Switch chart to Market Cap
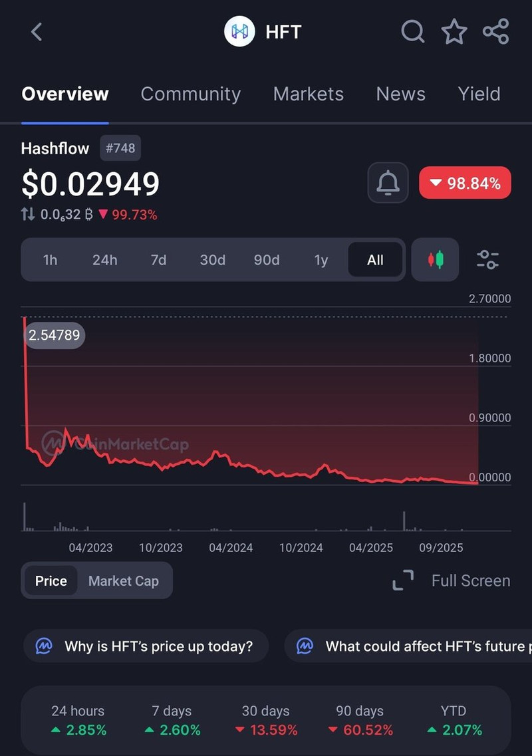This screenshot has width=532, height=756. [124, 581]
